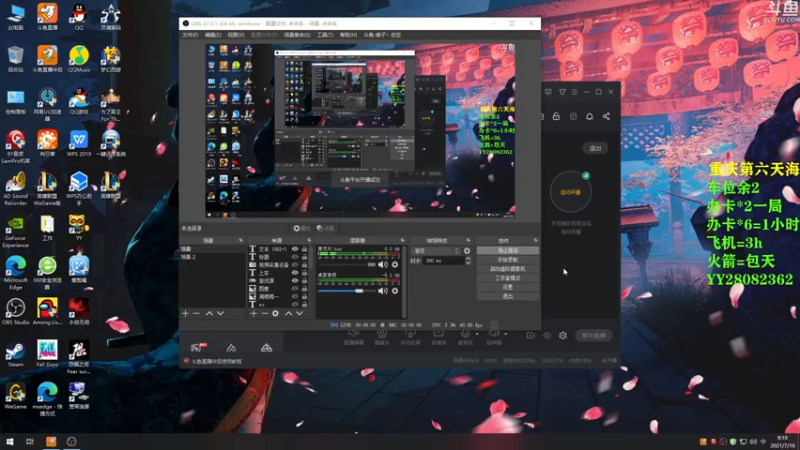Move scene down in Scenes panel
This screenshot has height=450, width=800.
[220, 313]
